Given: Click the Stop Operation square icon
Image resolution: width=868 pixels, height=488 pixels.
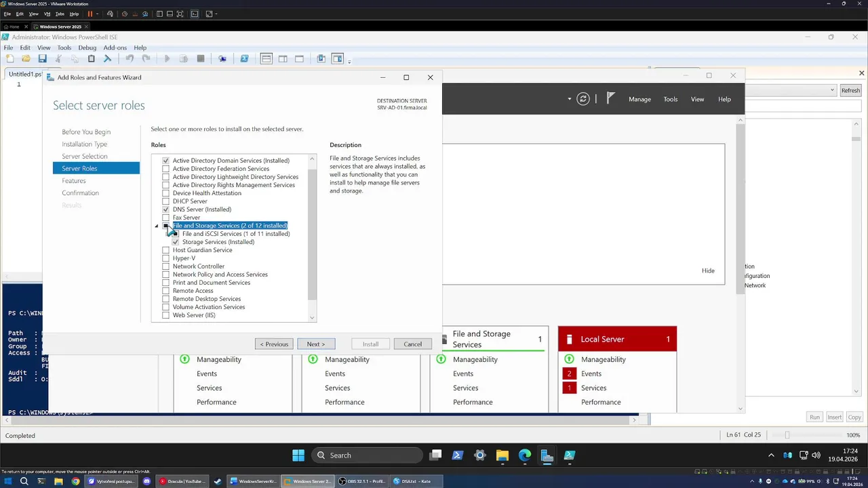Looking at the screenshot, I should 201,59.
